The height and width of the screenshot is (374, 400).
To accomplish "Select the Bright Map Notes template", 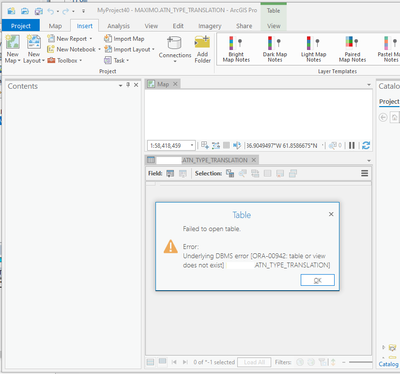I will [236, 49].
